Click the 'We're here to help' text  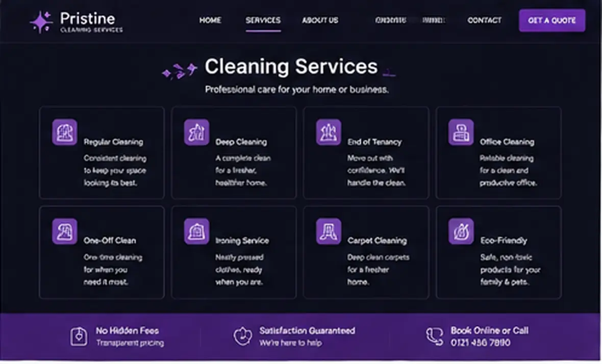pyautogui.click(x=291, y=343)
